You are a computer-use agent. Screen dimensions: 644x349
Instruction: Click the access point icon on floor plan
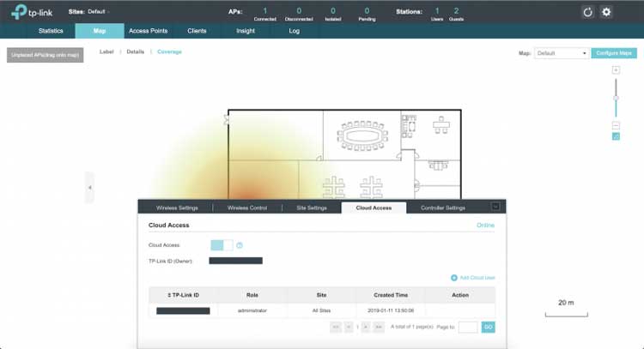228,121
